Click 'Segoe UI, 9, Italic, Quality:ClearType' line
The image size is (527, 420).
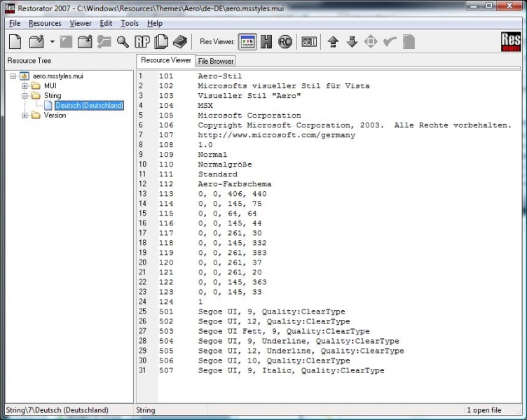coord(291,370)
